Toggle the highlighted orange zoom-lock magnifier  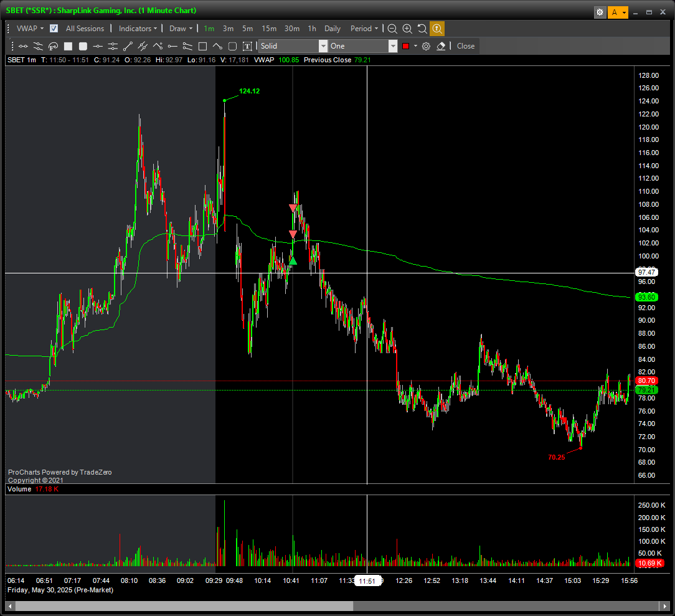[x=437, y=29]
